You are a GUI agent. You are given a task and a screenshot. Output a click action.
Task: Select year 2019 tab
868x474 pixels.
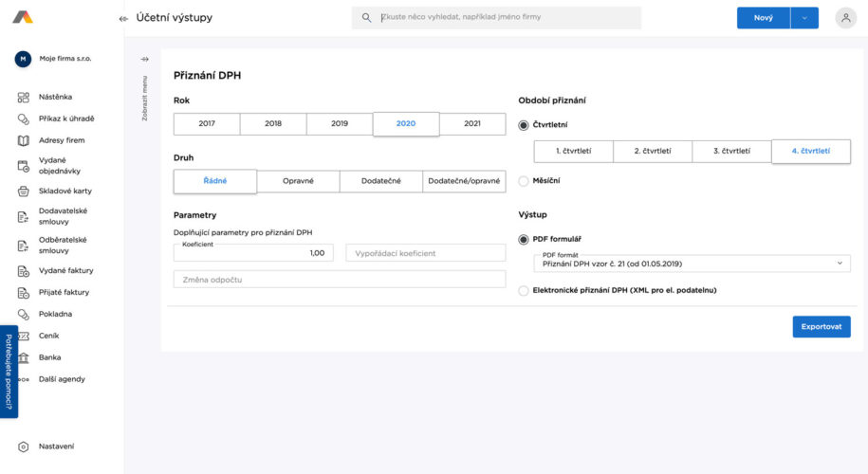click(x=340, y=124)
